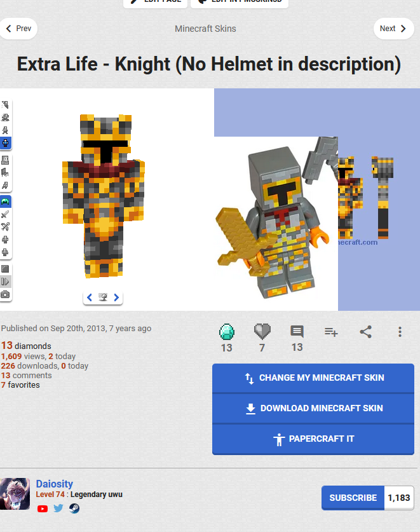Click the 'Published on Sep 20th, 2013' text
420x532 pixels.
tap(76, 329)
